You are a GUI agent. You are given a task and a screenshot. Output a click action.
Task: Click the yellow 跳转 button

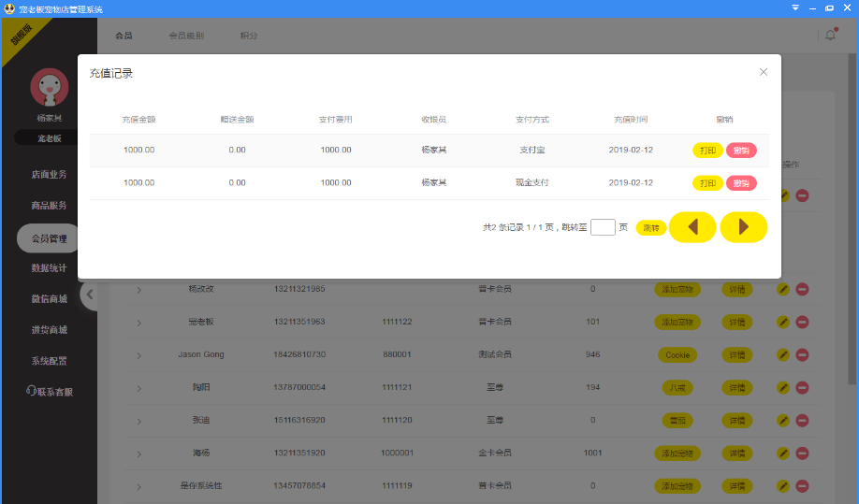tap(651, 228)
